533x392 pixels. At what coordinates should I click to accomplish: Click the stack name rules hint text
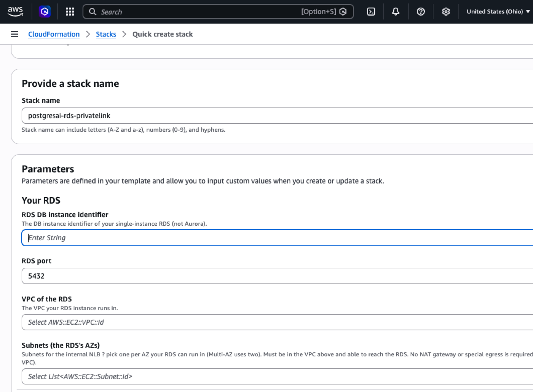[123, 130]
